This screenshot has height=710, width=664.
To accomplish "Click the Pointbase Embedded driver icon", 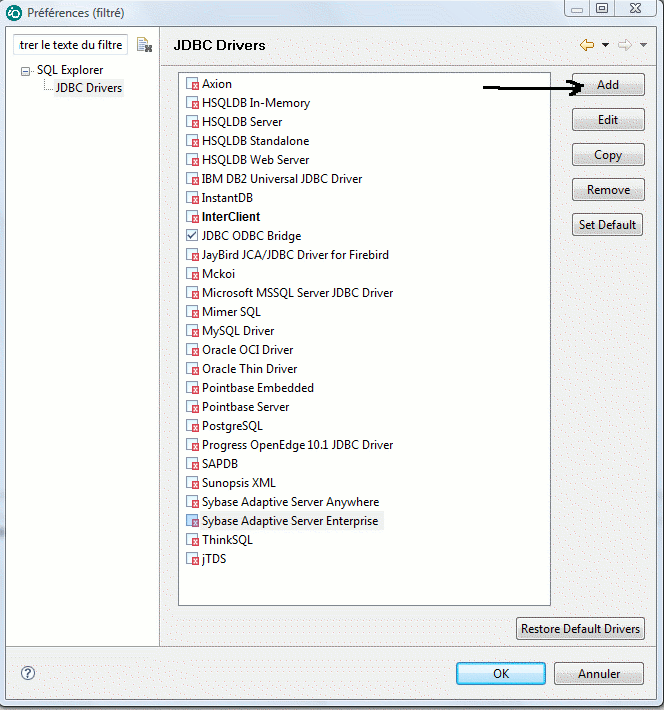I will (x=192, y=389).
